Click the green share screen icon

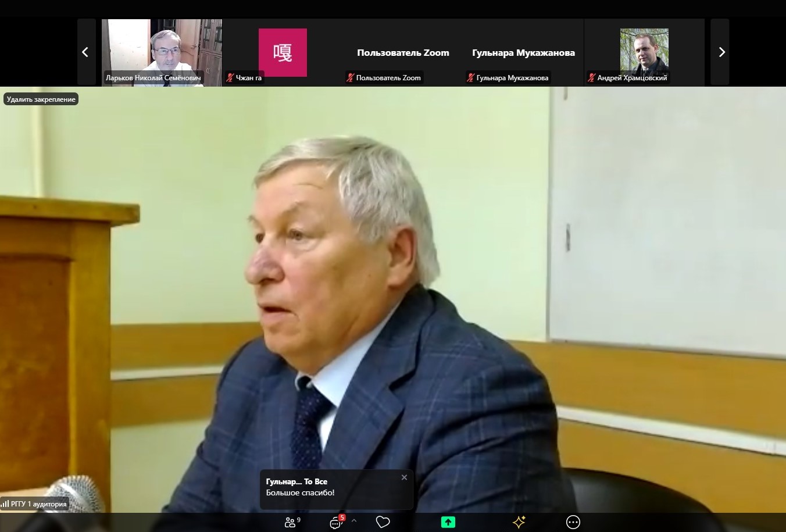[448, 522]
